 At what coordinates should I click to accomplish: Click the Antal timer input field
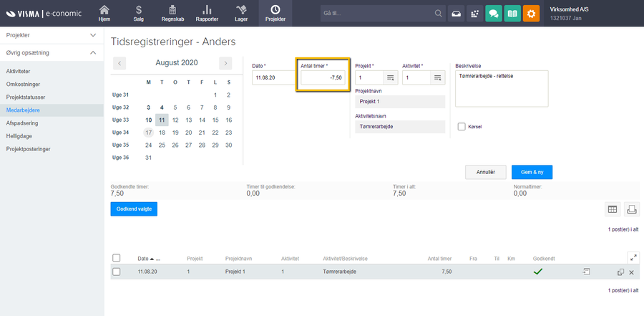(x=323, y=77)
